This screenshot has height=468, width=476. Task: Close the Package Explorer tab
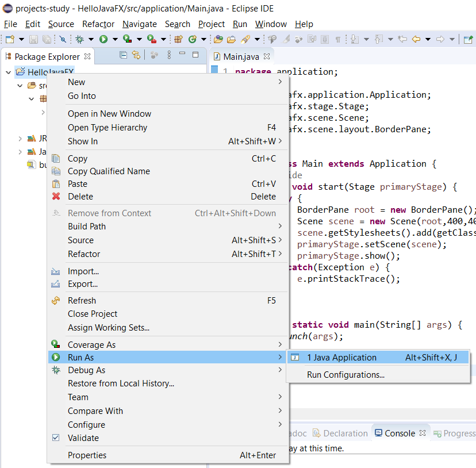click(x=87, y=56)
